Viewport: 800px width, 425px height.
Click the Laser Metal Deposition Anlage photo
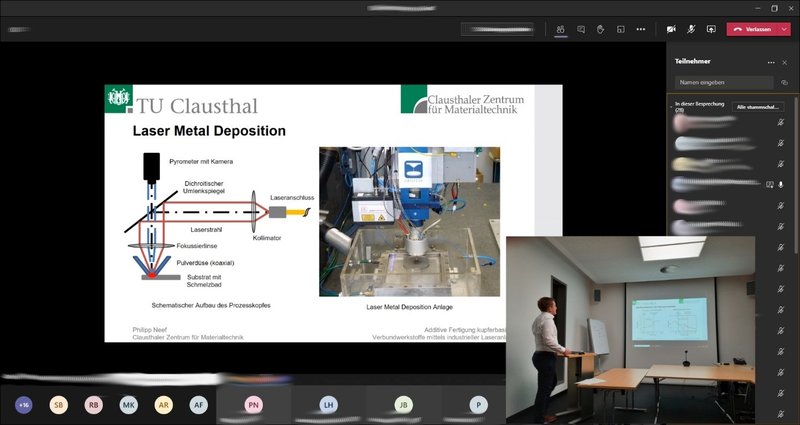pyautogui.click(x=410, y=221)
